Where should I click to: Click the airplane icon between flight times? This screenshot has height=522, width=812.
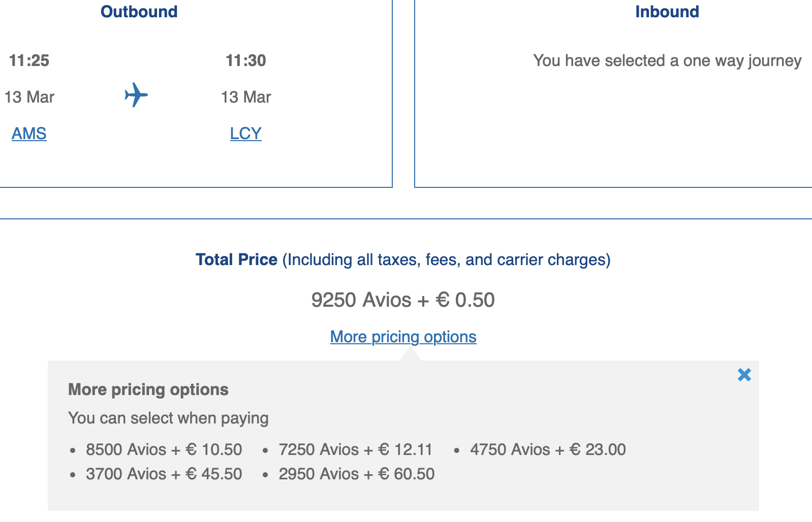[136, 95]
